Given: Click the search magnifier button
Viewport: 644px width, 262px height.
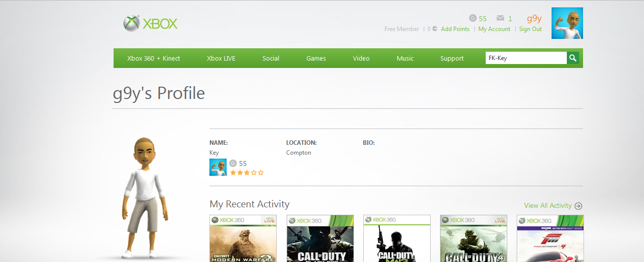Looking at the screenshot, I should tap(573, 58).
